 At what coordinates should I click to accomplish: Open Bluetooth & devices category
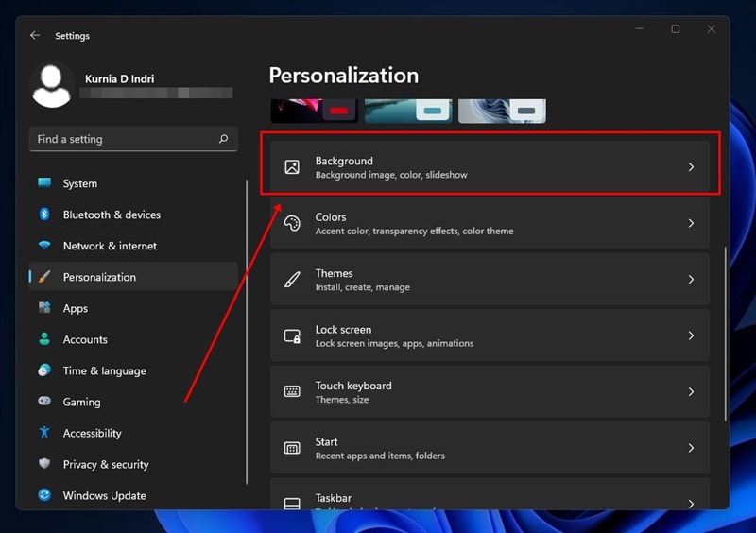pyautogui.click(x=133, y=215)
